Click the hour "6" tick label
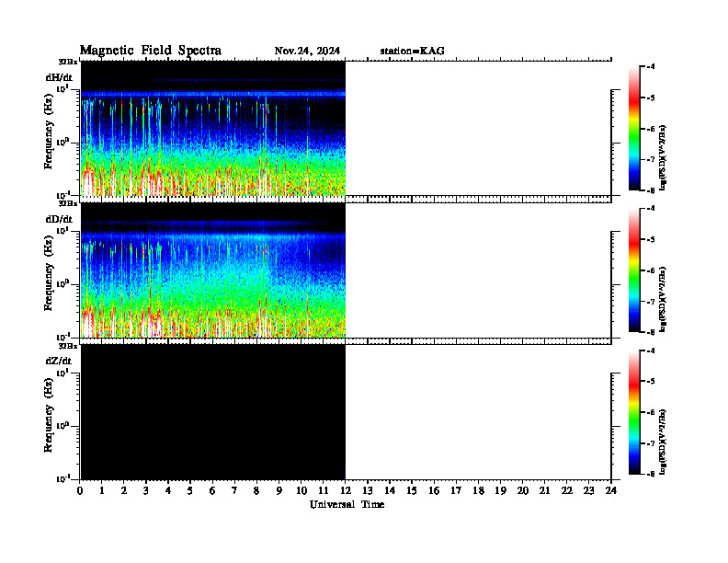The image size is (728, 563). 212,490
